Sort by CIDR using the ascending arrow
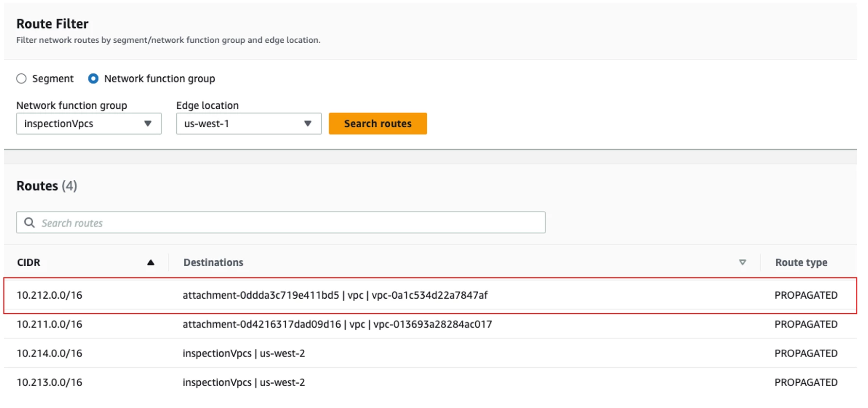This screenshot has width=868, height=408. pos(151,263)
